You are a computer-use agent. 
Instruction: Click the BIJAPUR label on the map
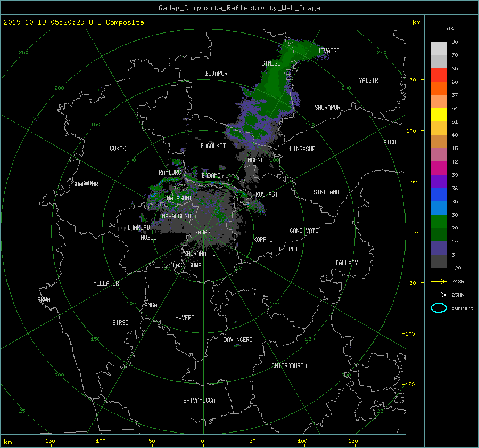(216, 74)
